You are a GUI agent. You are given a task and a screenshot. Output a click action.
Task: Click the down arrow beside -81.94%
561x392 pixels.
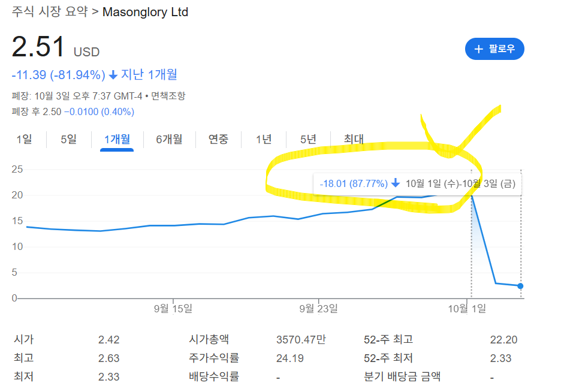(113, 75)
